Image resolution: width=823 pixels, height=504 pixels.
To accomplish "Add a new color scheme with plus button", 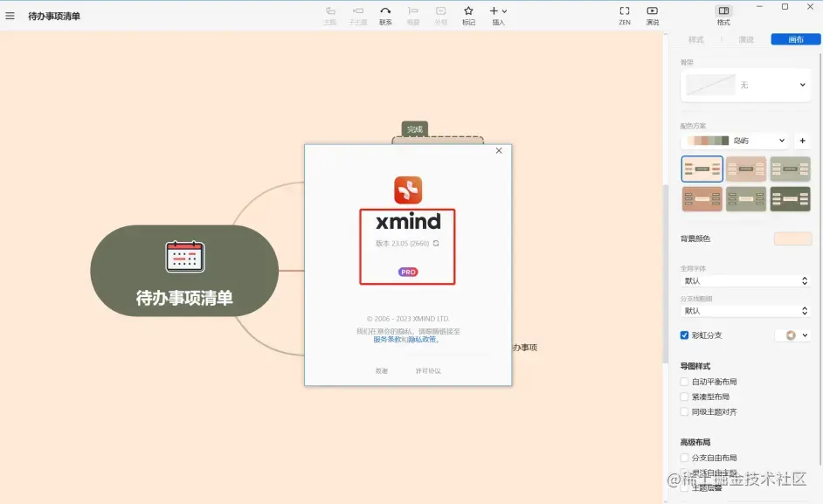I will click(803, 141).
